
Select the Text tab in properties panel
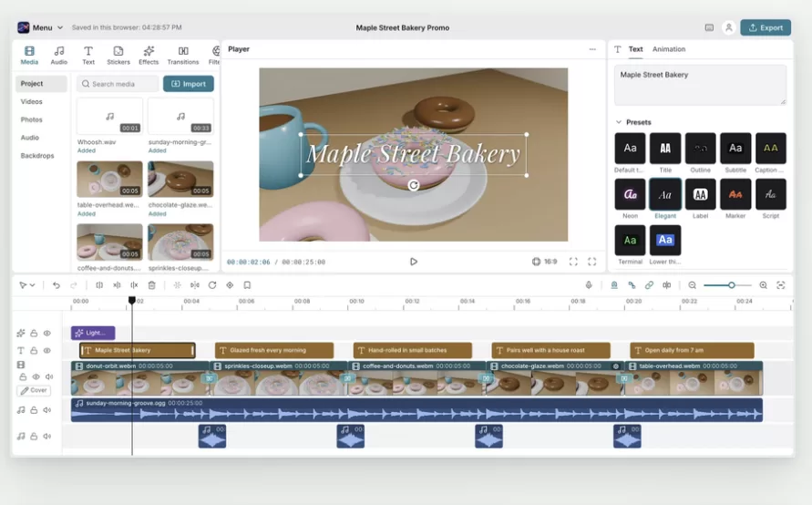[635, 49]
